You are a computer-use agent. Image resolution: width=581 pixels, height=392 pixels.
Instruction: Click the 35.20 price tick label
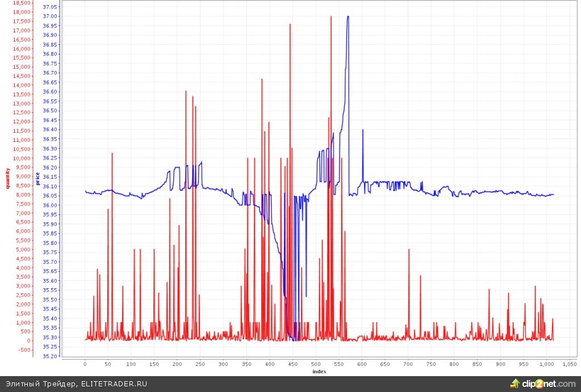coord(50,356)
